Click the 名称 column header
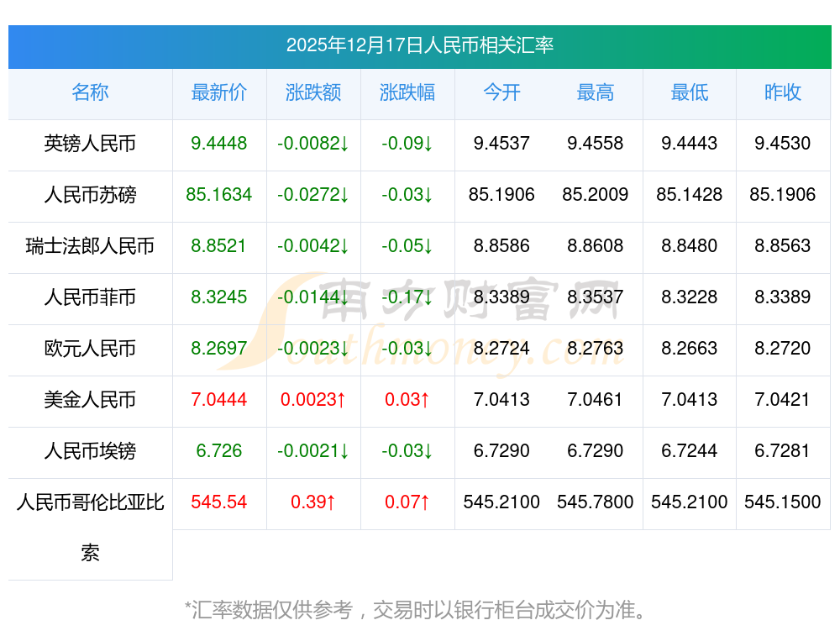 click(90, 93)
